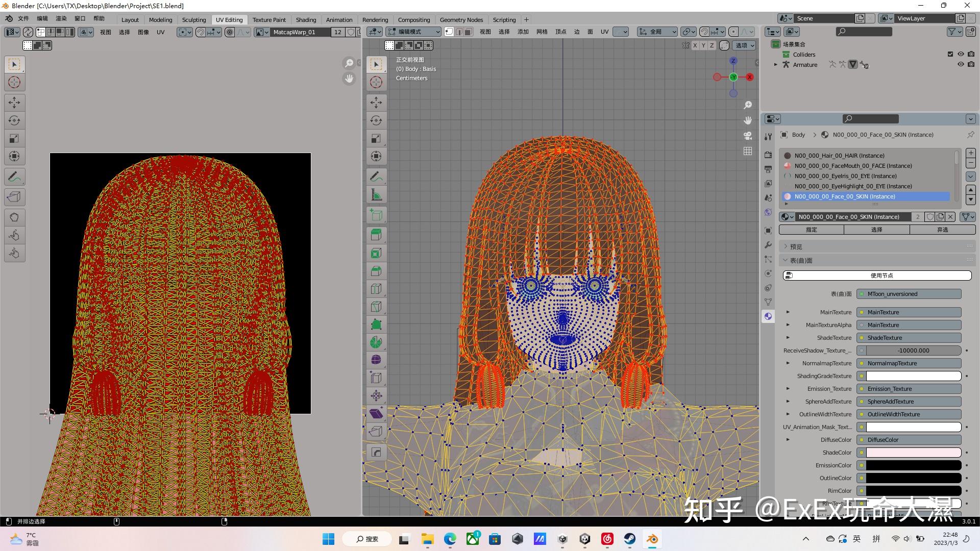Viewport: 980px width, 551px height.
Task: Uncheck the Colliders collection checkbox
Action: pyautogui.click(x=950, y=54)
